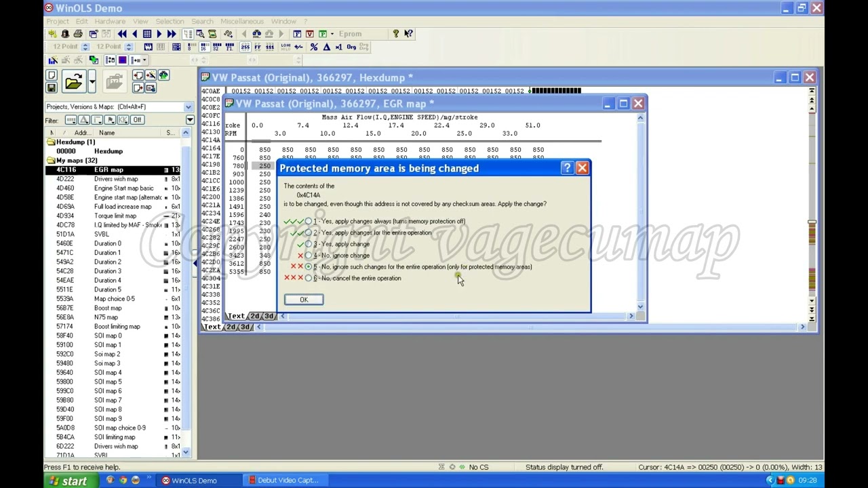Image resolution: width=868 pixels, height=488 pixels.
Task: Go back with single left arrow icon
Action: [134, 34]
